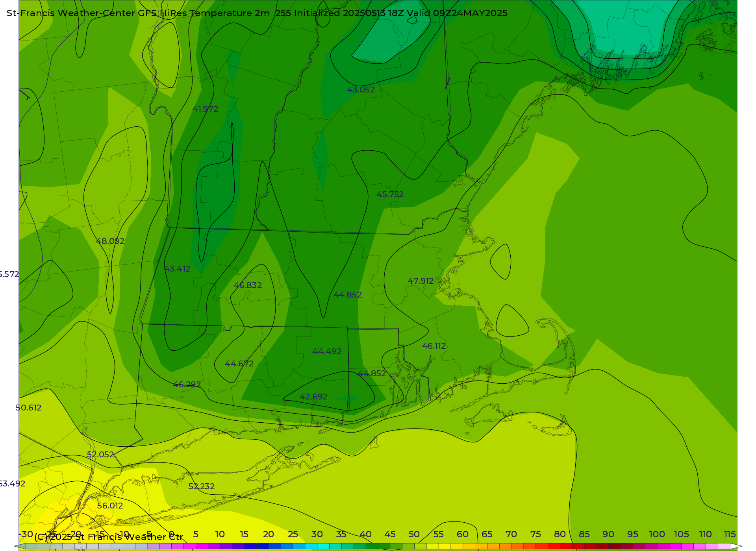
Task: Click the 41.972 temperature label
Action: pyautogui.click(x=205, y=109)
